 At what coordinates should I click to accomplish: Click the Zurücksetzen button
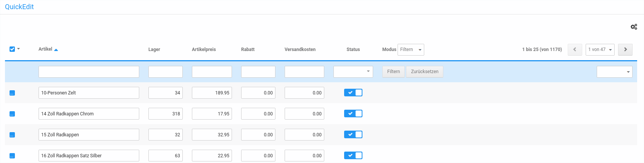(x=424, y=72)
